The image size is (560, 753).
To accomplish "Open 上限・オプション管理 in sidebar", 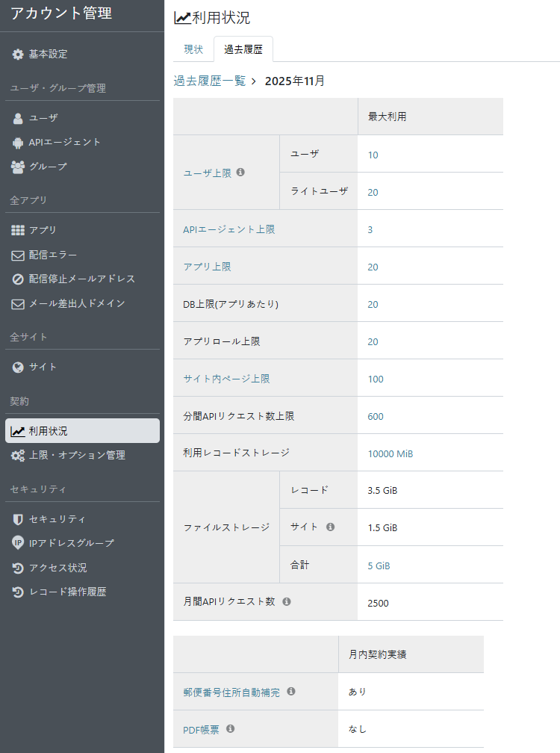I will [76, 455].
